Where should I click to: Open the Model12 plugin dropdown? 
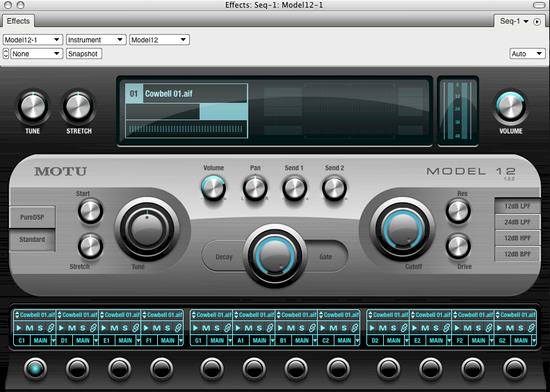coord(160,40)
